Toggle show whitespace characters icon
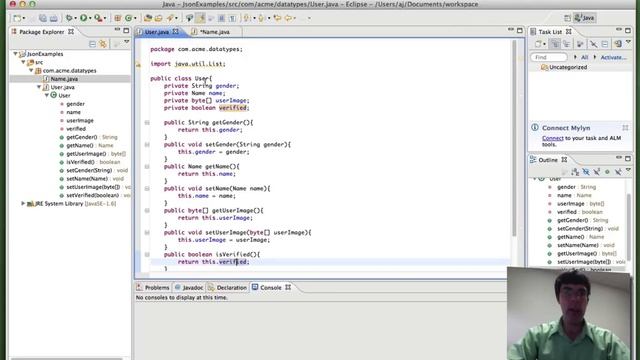The height and width of the screenshot is (360, 640). [x=232, y=18]
